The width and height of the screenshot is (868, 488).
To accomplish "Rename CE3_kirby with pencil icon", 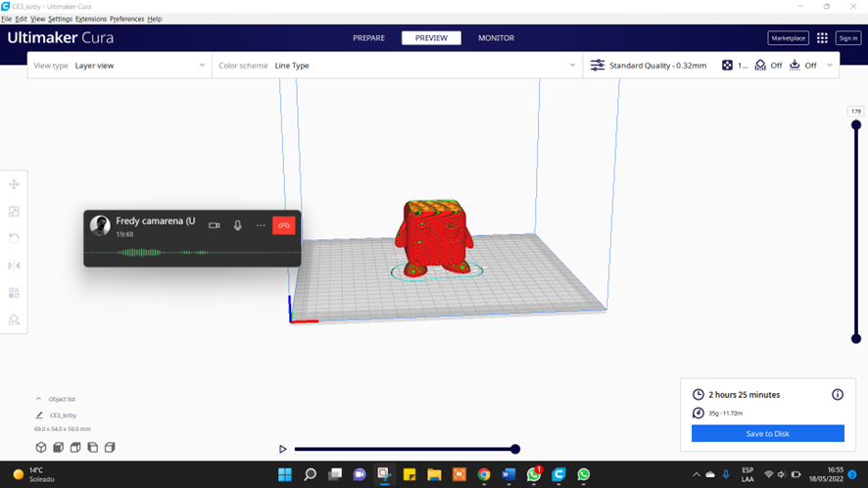I will (39, 415).
